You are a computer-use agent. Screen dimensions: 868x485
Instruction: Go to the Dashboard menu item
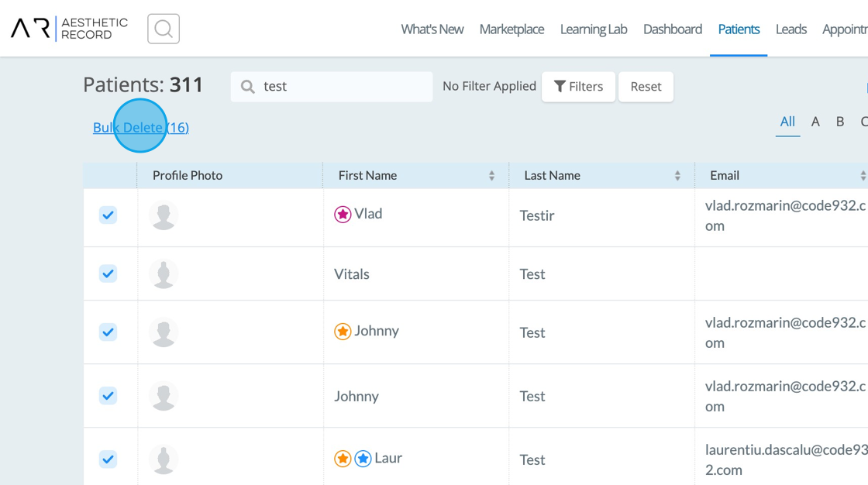coord(672,29)
